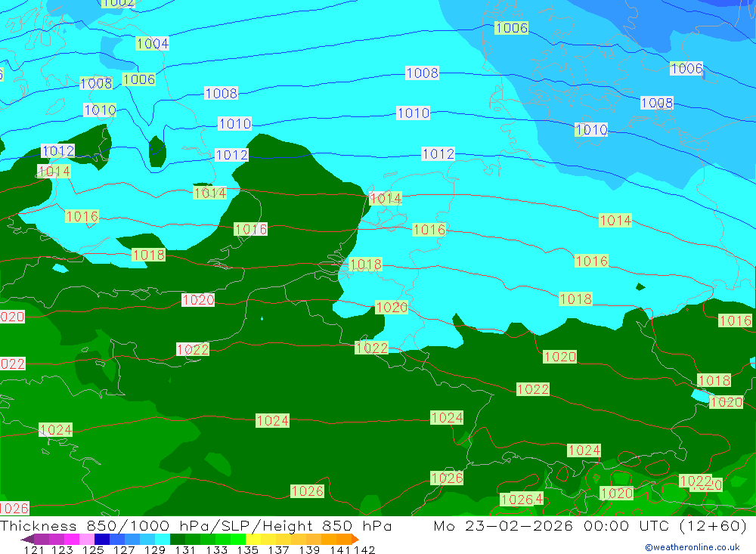The image size is (756, 554).
Task: Select the dark navy blue legend swatch
Action: coord(102,540)
